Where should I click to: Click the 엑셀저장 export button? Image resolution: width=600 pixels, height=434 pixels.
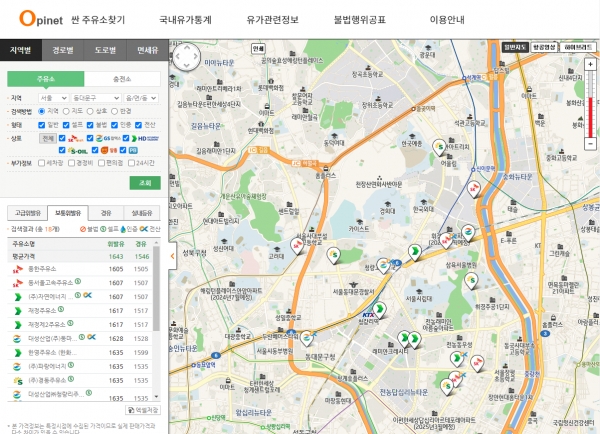pos(143,410)
